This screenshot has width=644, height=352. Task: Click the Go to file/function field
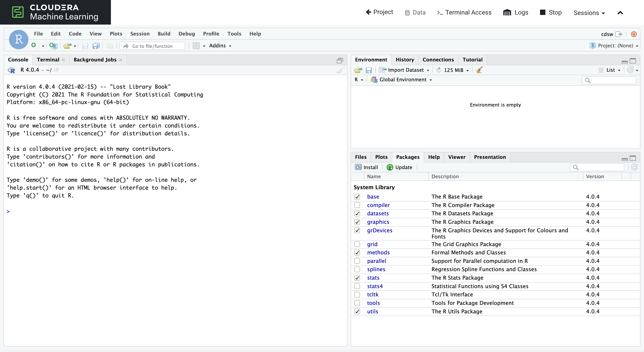[152, 46]
